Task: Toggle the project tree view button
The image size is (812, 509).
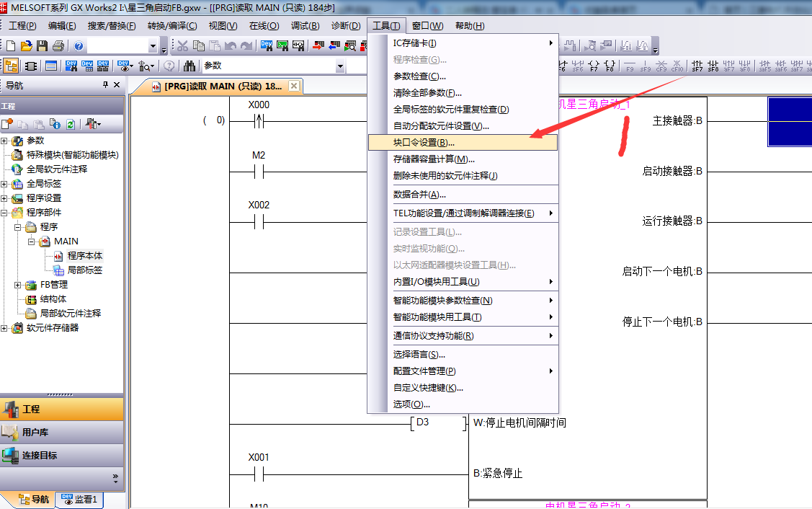Action: coord(11,66)
